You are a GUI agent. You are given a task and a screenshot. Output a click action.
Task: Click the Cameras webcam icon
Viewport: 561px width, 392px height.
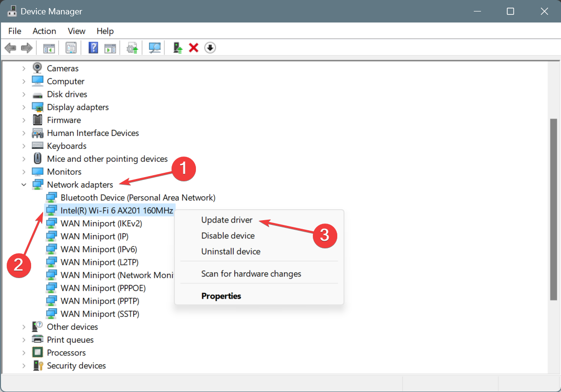(x=37, y=68)
